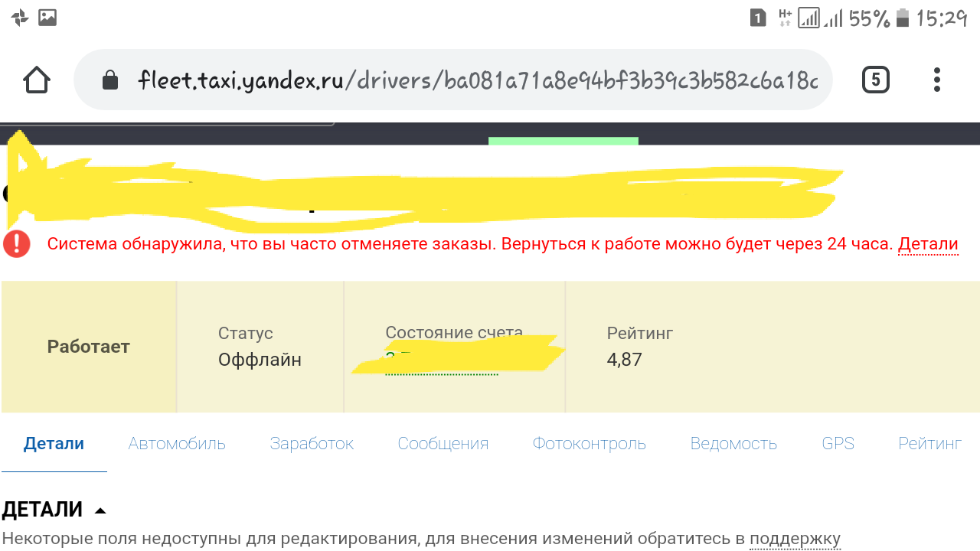Image resolution: width=980 pixels, height=551 pixels.
Task: Tap the image notification icon in status bar
Action: (47, 17)
